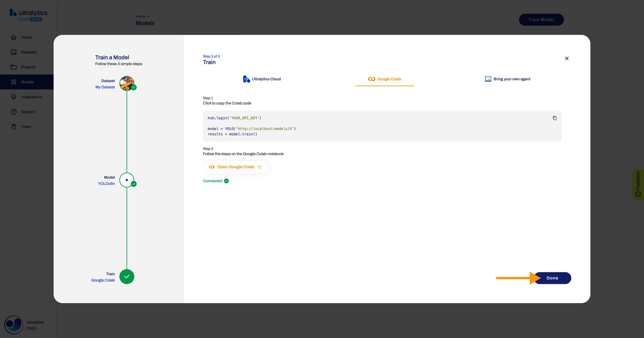Click the Integrations sidebar icon
Screen dimensions: 644x338
point(13,97)
